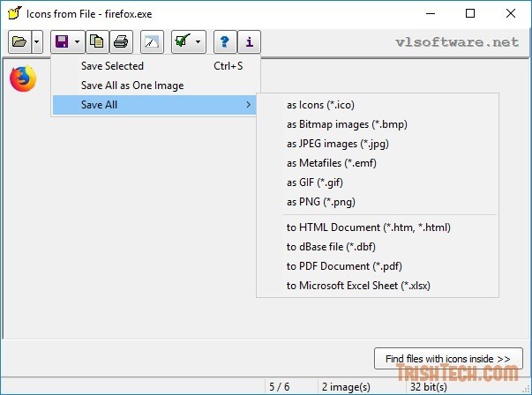Image resolution: width=532 pixels, height=395 pixels.
Task: Export to PDF Document (*.pdf)
Action: [x=378, y=266]
